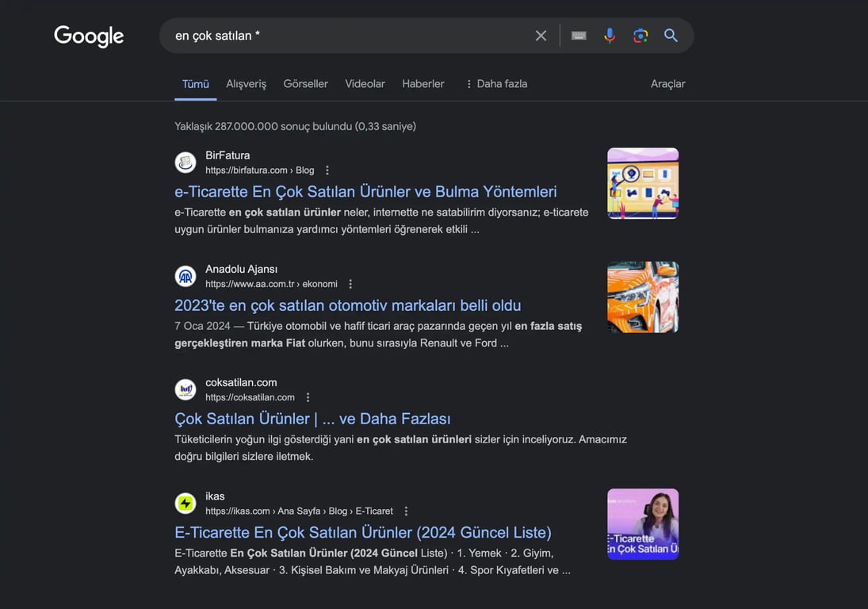Screen dimensions: 868x609
Task: Open the on-screen keyboard icon
Action: coord(578,35)
